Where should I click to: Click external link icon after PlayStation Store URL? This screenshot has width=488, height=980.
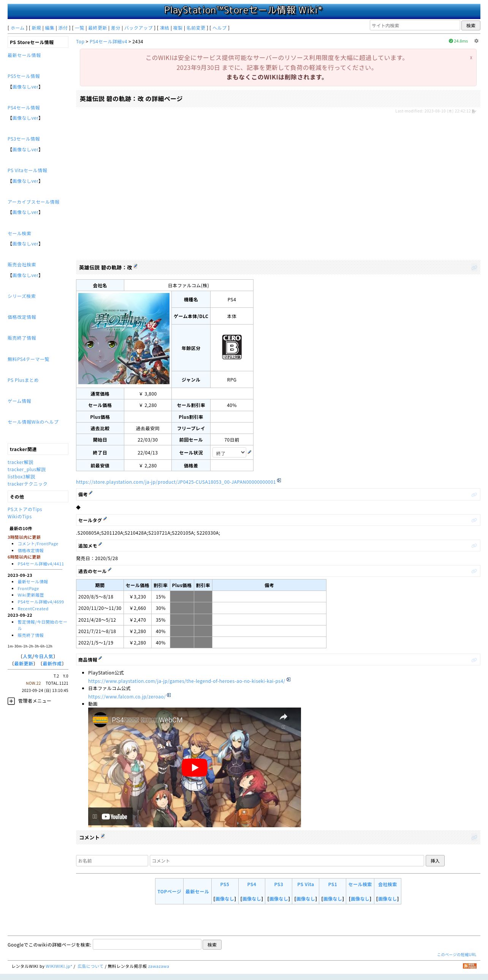(279, 480)
